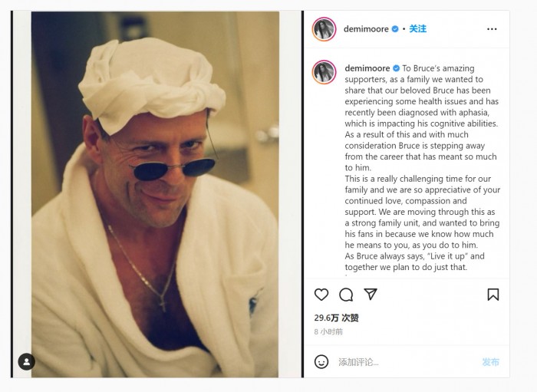Show tagged people icon on photo

tap(26, 361)
